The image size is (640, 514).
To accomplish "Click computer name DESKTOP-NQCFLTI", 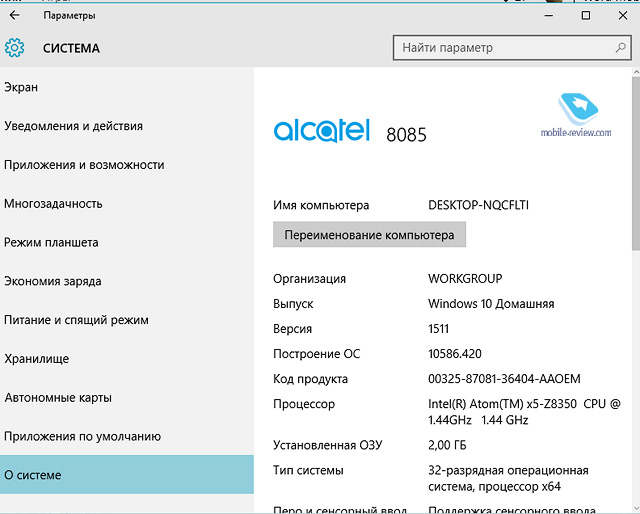I will click(x=478, y=205).
